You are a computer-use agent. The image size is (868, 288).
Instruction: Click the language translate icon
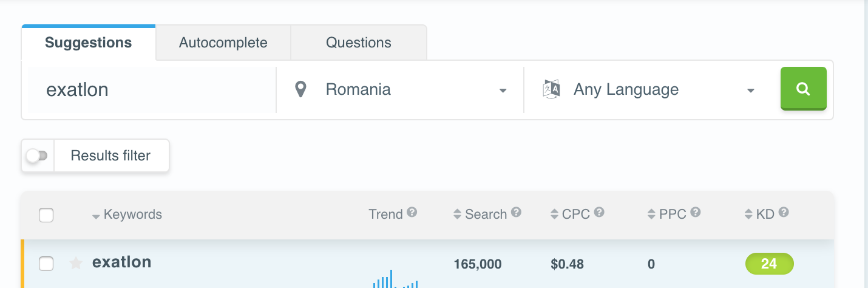click(551, 89)
